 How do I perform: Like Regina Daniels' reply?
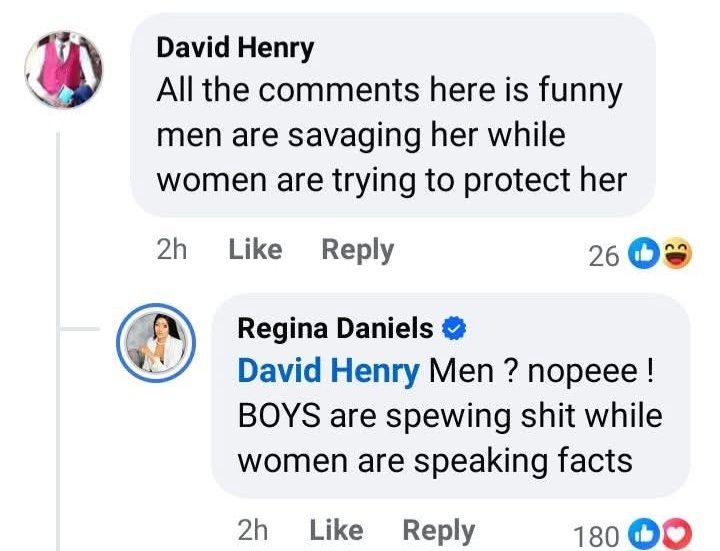coord(336,530)
